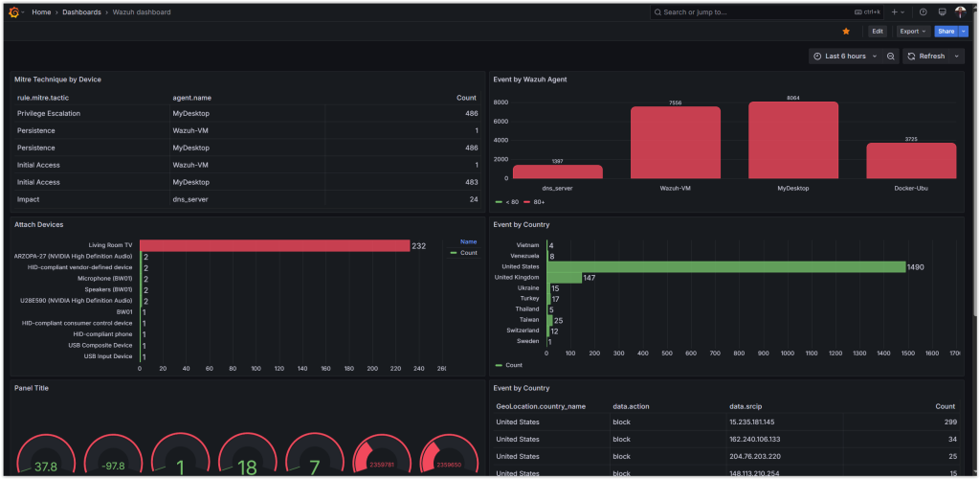The height and width of the screenshot is (479, 980).
Task: Click Wazuh dashboard breadcrumb
Action: click(x=142, y=11)
